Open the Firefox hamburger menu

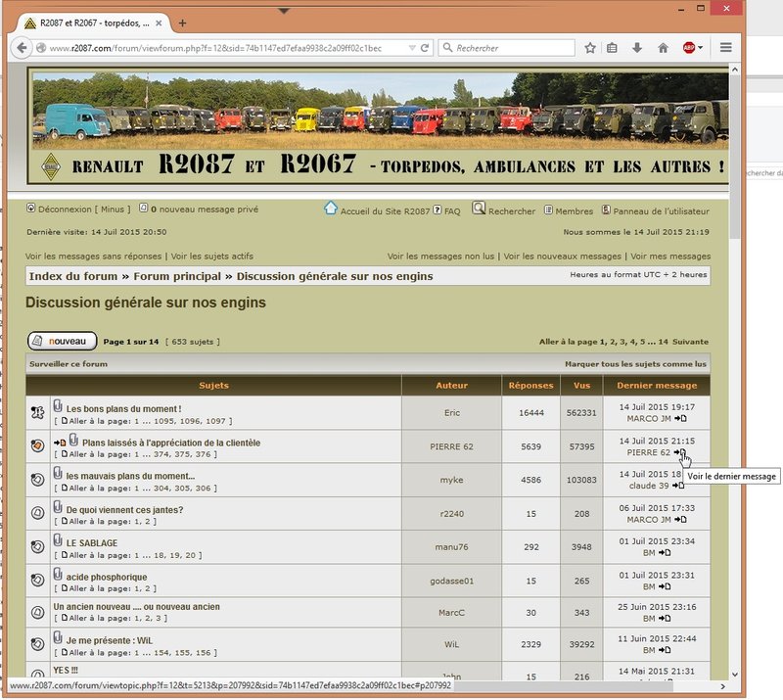[x=725, y=47]
